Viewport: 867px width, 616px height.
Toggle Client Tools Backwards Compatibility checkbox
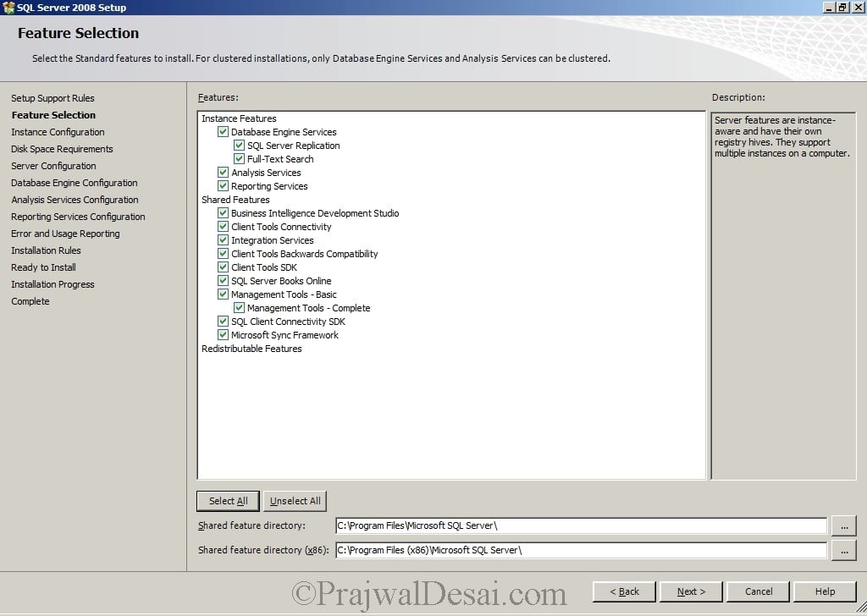tap(223, 254)
